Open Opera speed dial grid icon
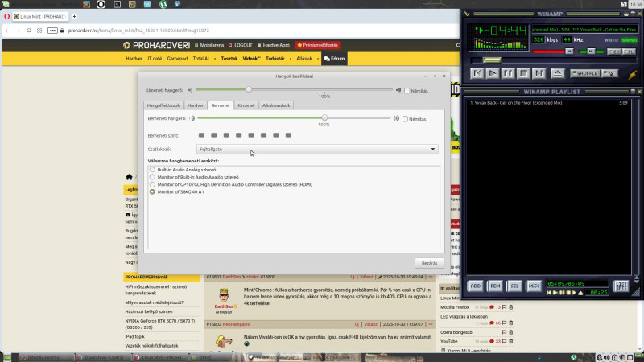This screenshot has height=362, width=644. point(39,31)
